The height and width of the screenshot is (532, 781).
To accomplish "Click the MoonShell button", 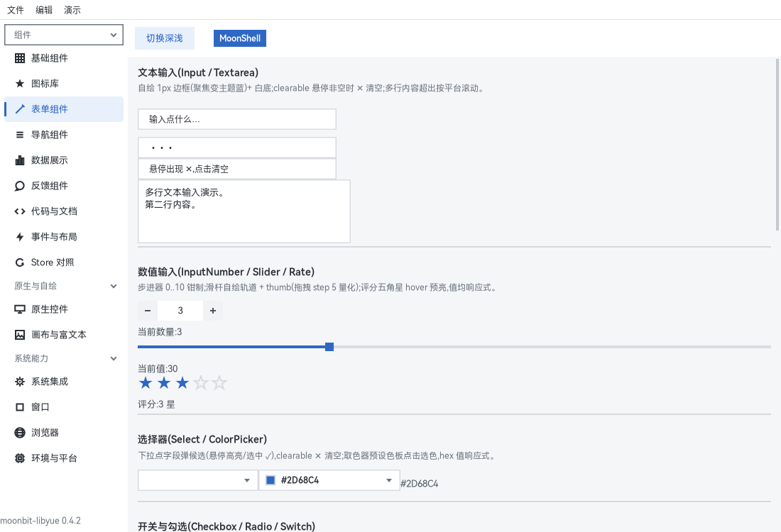I will click(x=239, y=38).
